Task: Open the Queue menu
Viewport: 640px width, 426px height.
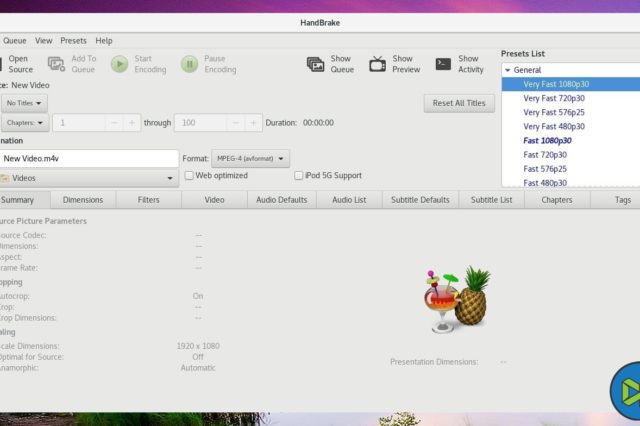Action: click(15, 41)
